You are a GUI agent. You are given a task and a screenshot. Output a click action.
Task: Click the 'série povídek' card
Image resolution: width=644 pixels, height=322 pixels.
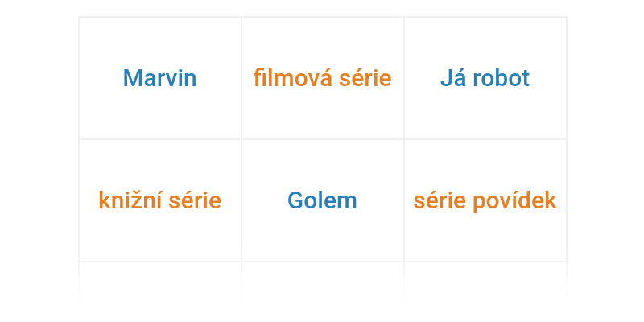pos(485,200)
